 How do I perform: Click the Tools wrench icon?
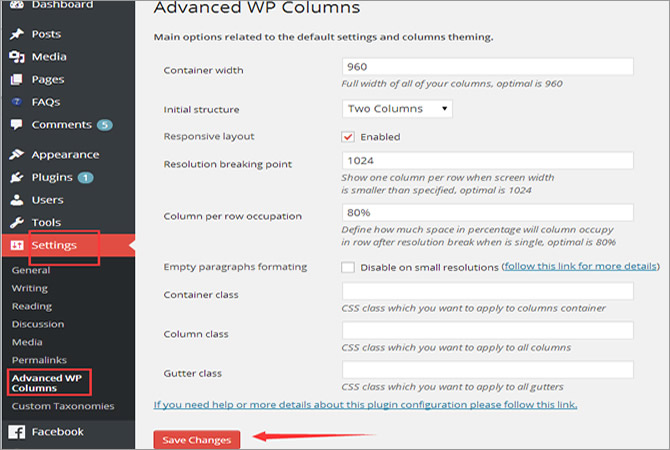pos(17,222)
